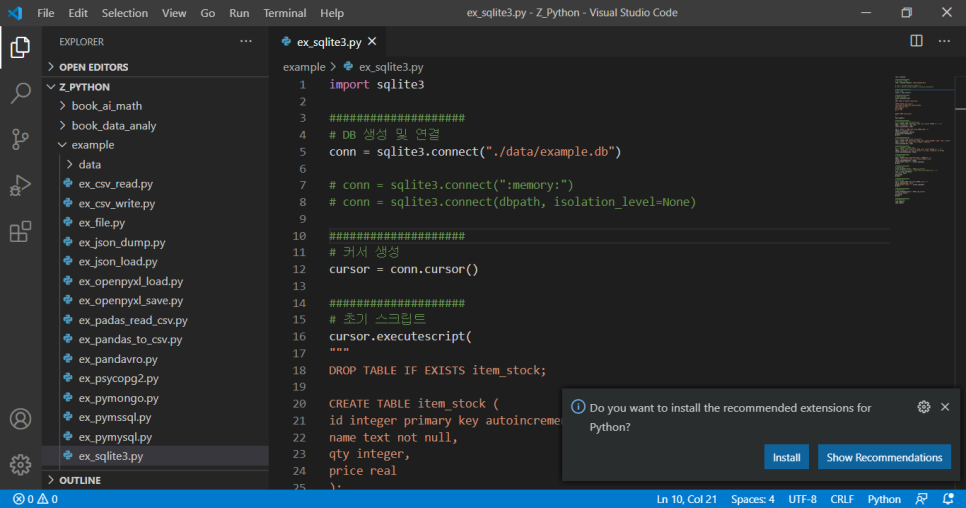Image resolution: width=966 pixels, height=508 pixels.
Task: Open ex_csv_write.py in explorer
Action: pos(155,203)
